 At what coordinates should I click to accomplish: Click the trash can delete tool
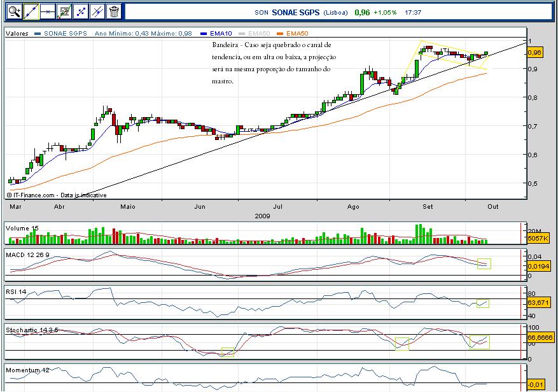[x=114, y=12]
